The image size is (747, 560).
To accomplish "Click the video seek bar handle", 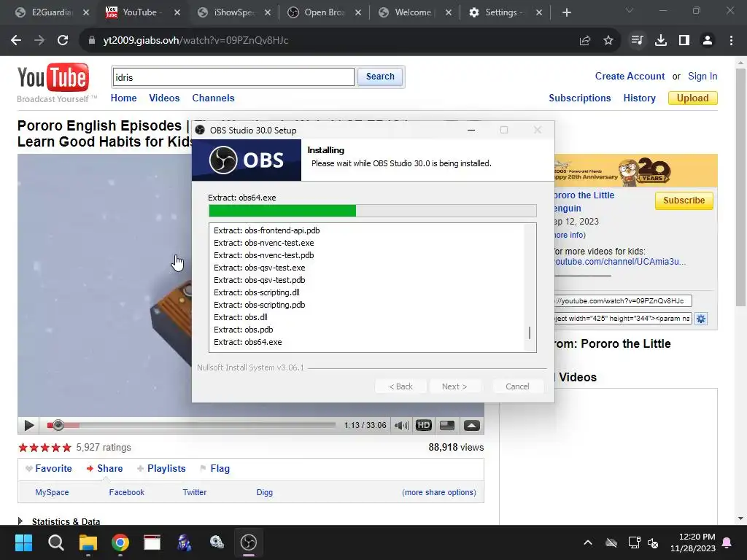I will pyautogui.click(x=58, y=425).
